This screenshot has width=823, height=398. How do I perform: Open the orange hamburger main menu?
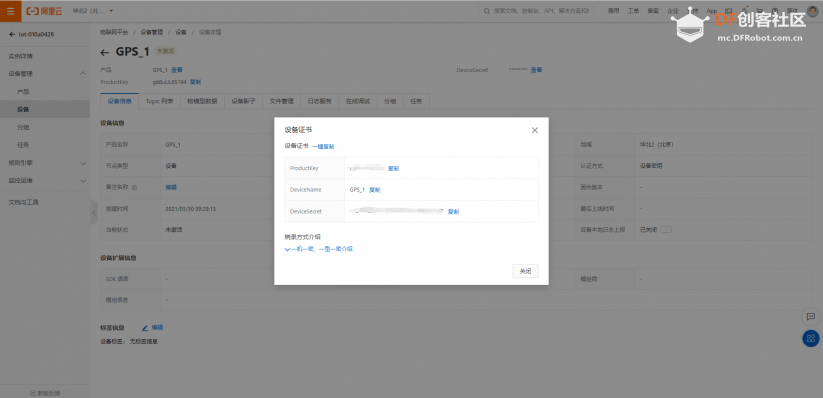(x=10, y=11)
